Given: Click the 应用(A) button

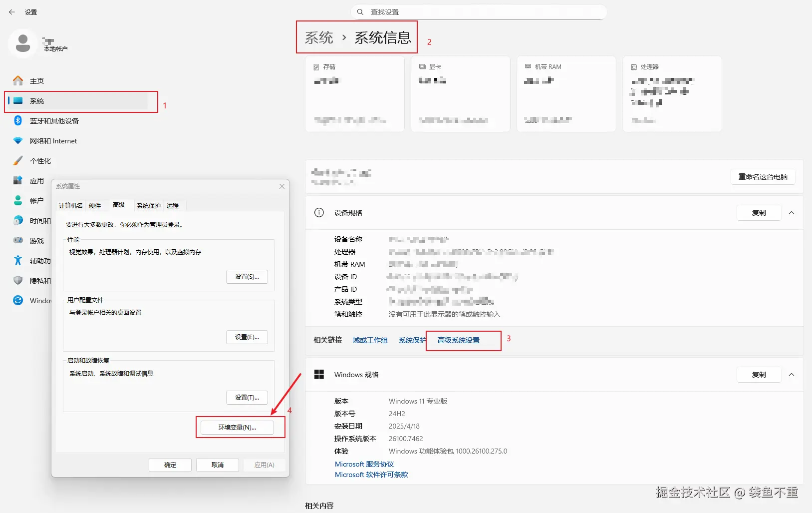Looking at the screenshot, I should (265, 465).
